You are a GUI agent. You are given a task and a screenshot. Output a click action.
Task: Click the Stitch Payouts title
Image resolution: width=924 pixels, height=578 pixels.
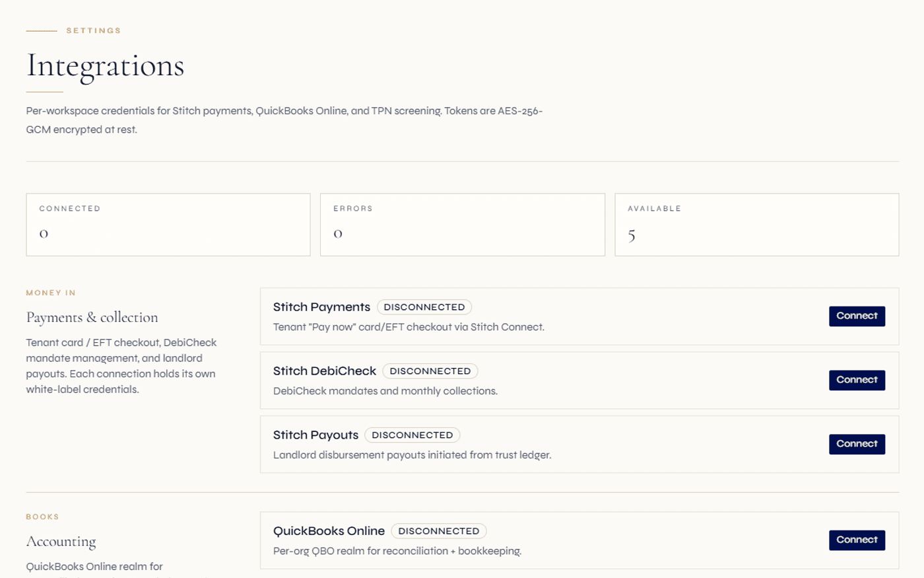315,435
